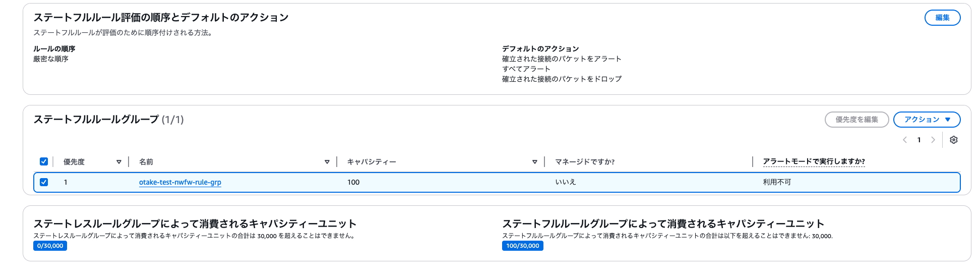Screen dimensions: 980x278
Task: Open the アクション dropdown menu
Action: point(927,120)
